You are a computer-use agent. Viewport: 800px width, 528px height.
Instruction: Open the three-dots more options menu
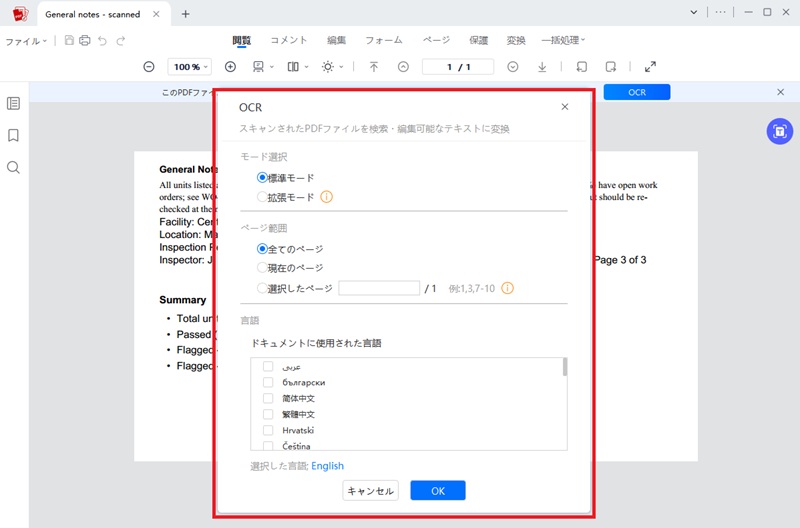pyautogui.click(x=720, y=12)
